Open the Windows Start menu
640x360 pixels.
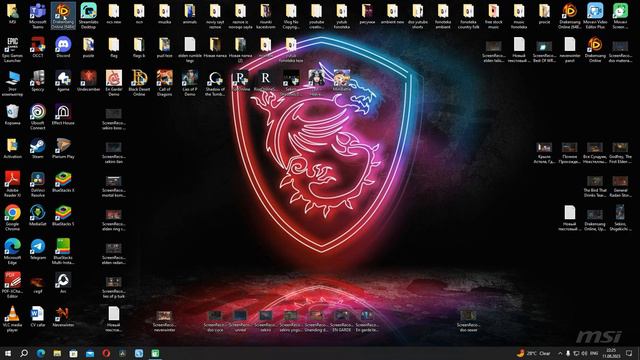(8, 353)
